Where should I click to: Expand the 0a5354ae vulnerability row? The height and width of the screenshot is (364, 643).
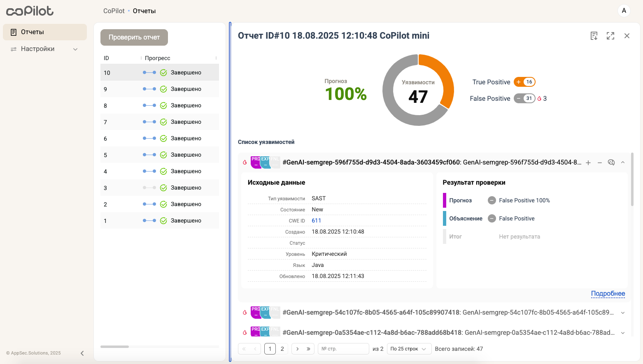(623, 333)
